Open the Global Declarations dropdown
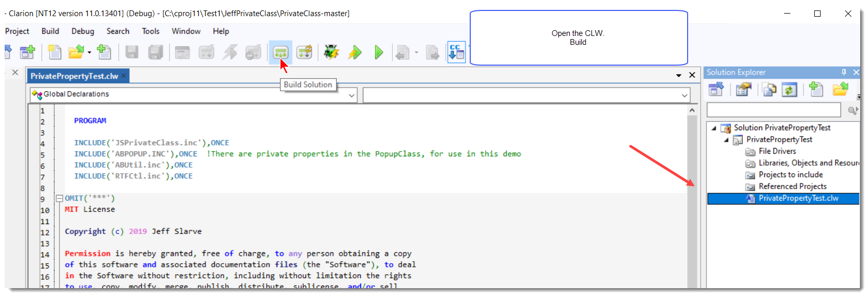This screenshot has height=296, width=868. tap(351, 95)
